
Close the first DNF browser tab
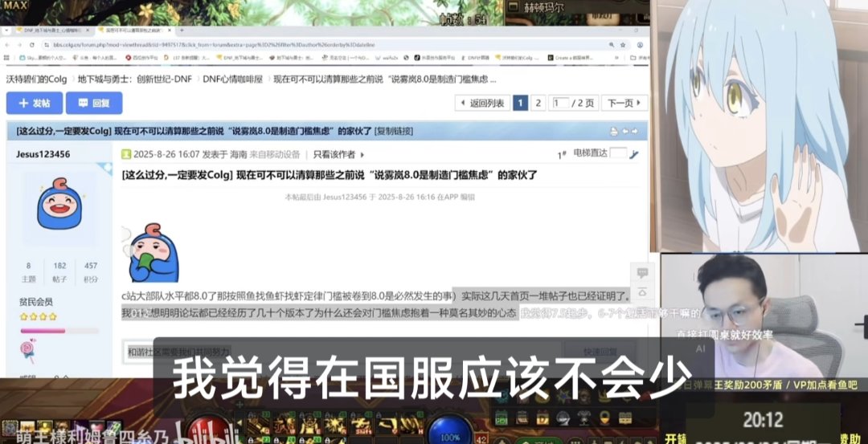(x=87, y=30)
